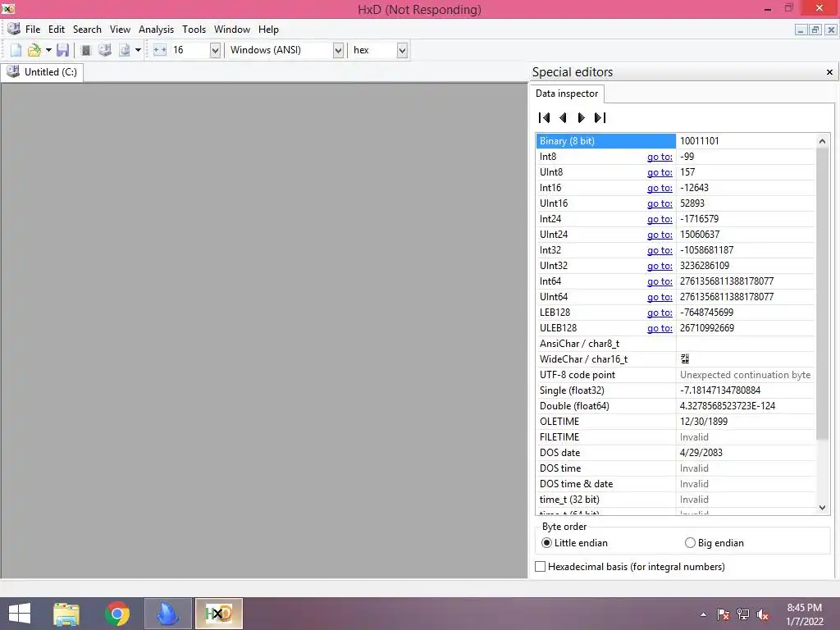
Task: Create a new file with the New icon
Action: point(16,50)
